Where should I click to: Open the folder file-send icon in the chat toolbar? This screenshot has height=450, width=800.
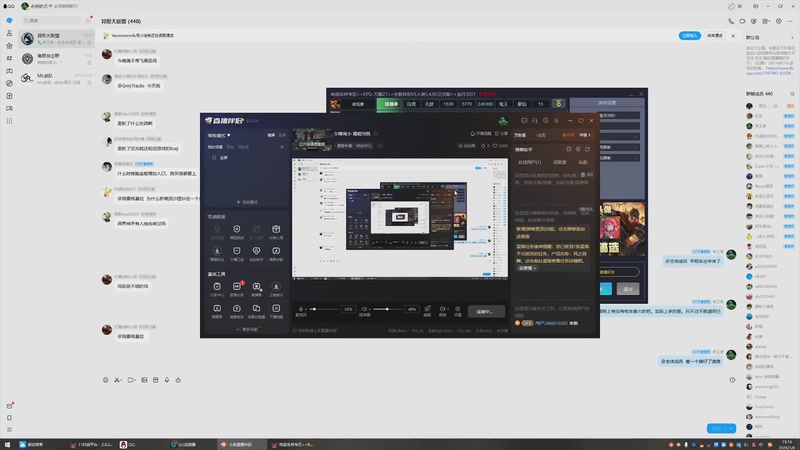click(x=131, y=380)
